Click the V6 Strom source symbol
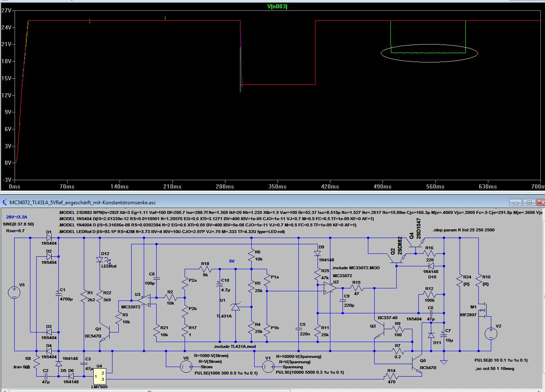The height and width of the screenshot is (392, 545). coord(186,366)
